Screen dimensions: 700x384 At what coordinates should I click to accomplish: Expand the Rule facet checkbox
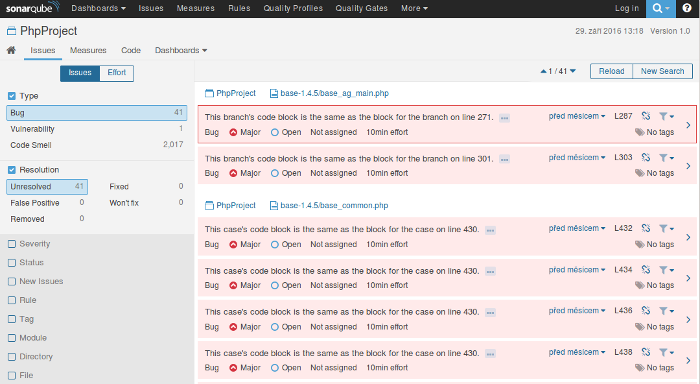tap(12, 300)
